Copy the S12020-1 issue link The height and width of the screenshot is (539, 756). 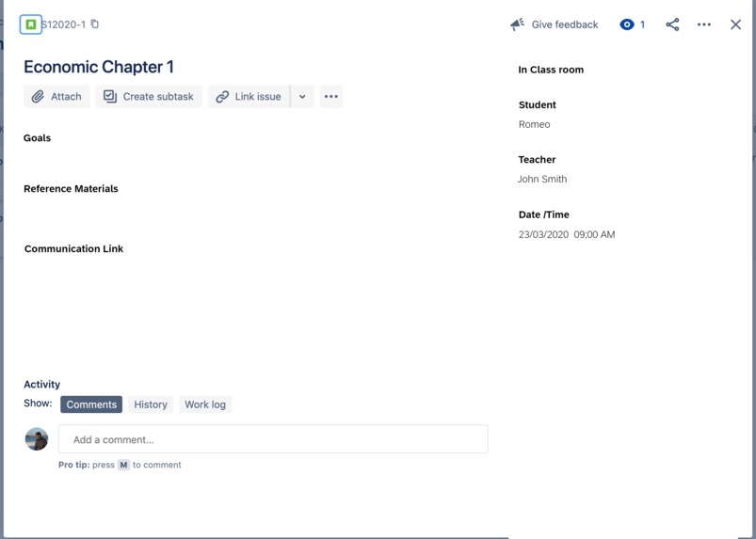[95, 24]
